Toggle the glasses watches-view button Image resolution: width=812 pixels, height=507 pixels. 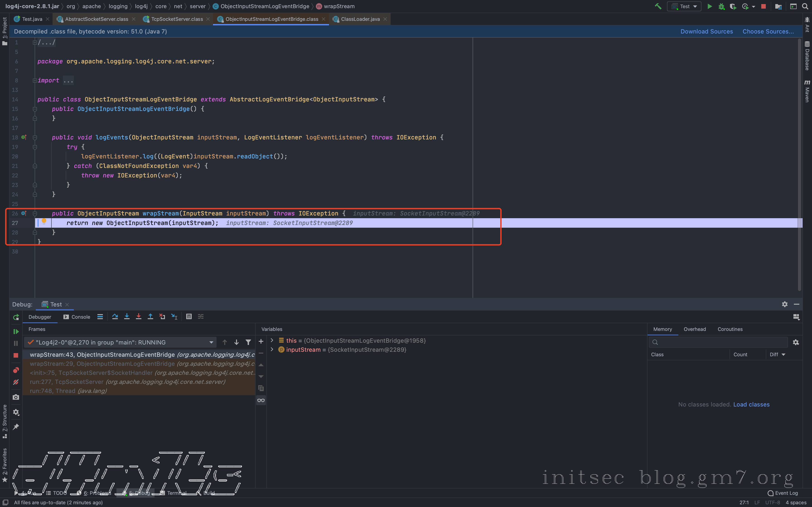[x=261, y=400]
